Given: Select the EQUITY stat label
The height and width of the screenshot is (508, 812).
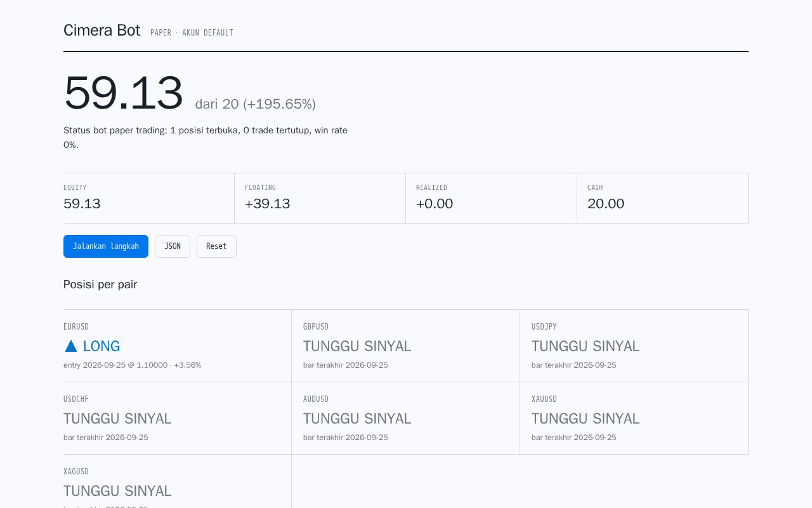Looking at the screenshot, I should click(x=75, y=187).
